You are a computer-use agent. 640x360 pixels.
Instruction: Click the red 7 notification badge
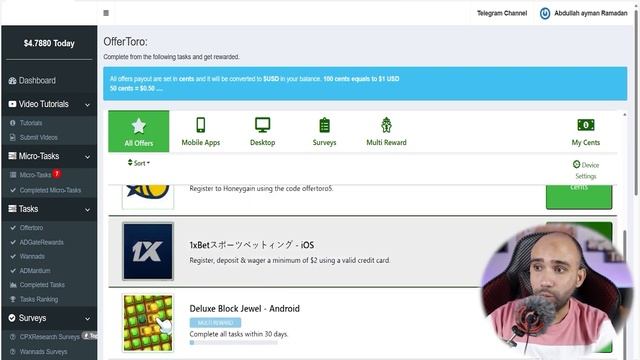(57, 173)
